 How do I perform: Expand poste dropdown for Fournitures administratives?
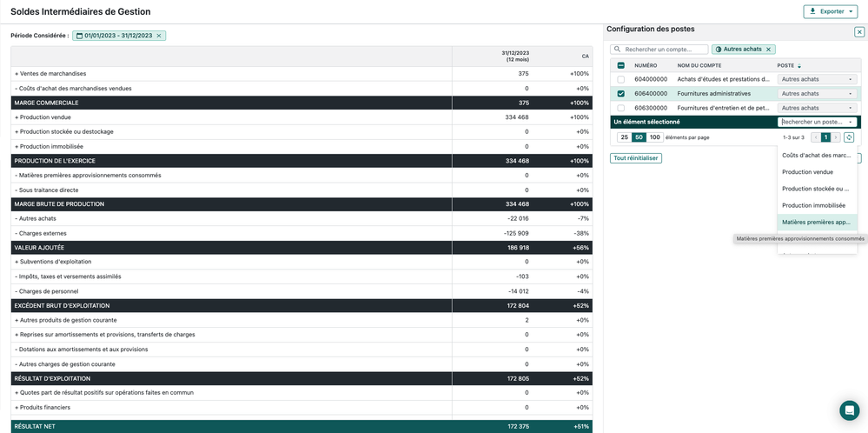click(817, 94)
